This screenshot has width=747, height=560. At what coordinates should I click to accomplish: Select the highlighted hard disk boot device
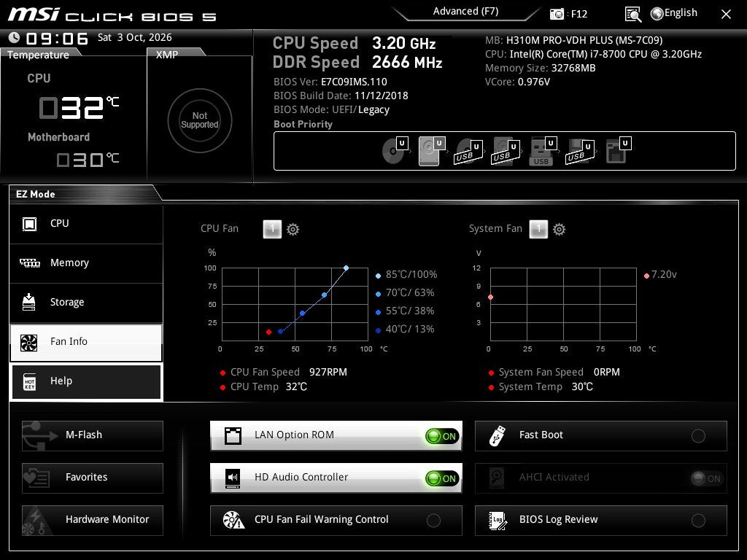(432, 151)
